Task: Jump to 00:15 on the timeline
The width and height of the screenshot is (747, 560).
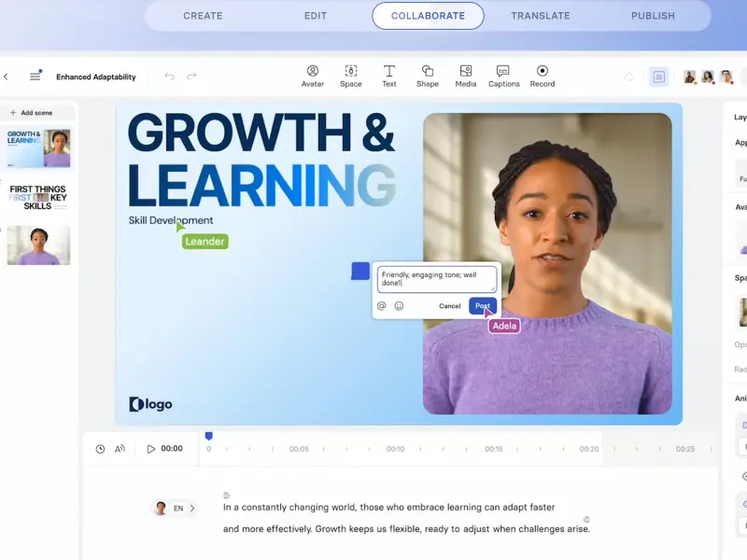Action: [x=494, y=449]
